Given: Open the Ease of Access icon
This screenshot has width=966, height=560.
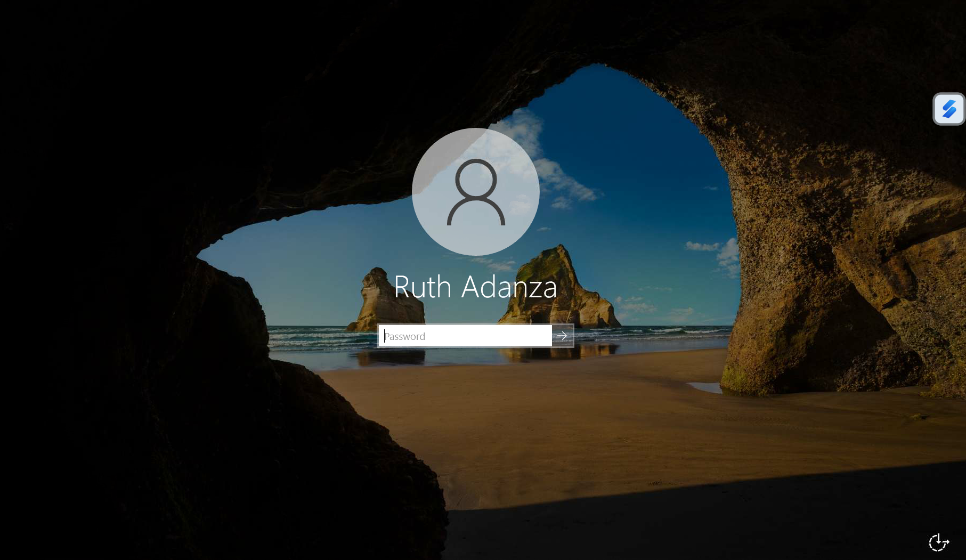Looking at the screenshot, I should coord(939,542).
